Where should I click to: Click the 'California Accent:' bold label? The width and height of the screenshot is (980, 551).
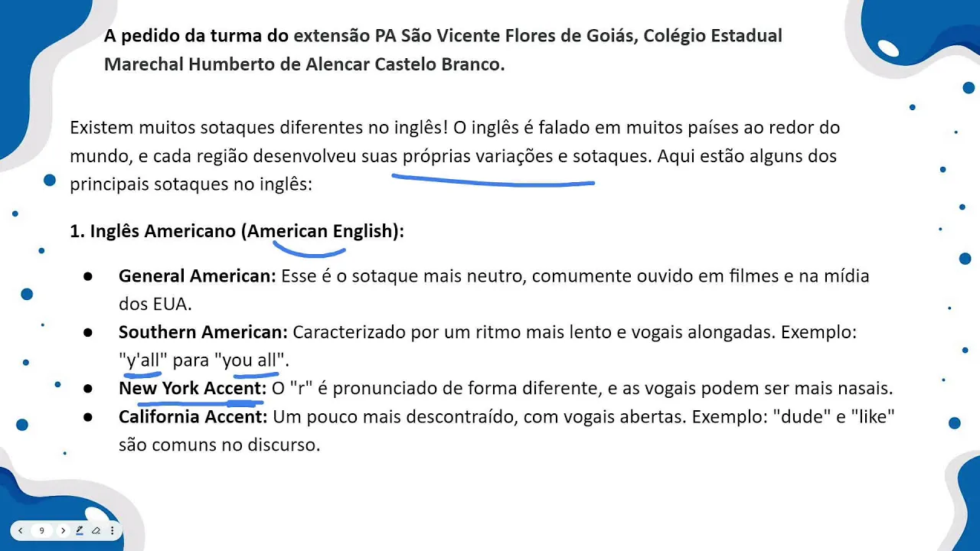tap(193, 417)
